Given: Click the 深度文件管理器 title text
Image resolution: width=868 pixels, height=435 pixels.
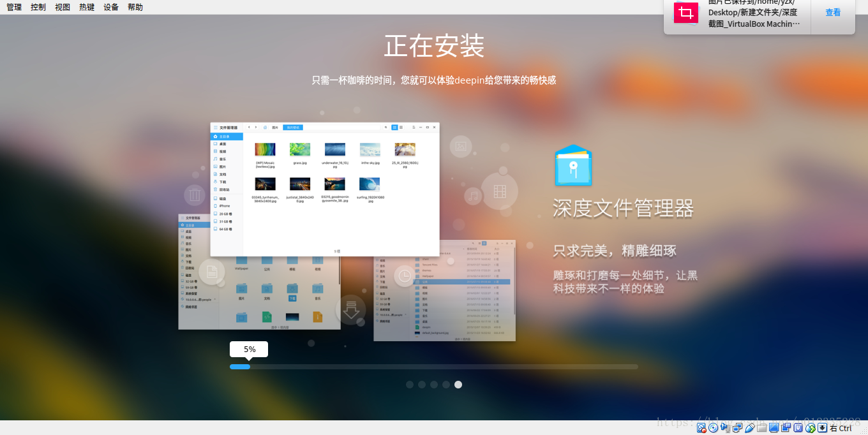Looking at the screenshot, I should click(x=623, y=208).
